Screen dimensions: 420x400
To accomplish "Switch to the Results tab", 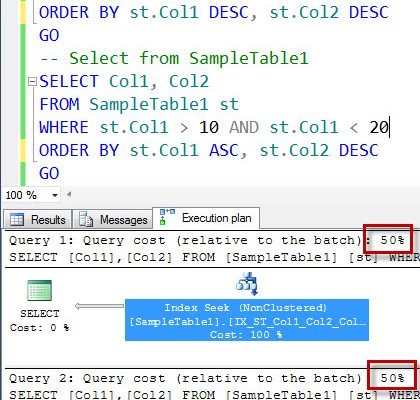I will point(37,219).
